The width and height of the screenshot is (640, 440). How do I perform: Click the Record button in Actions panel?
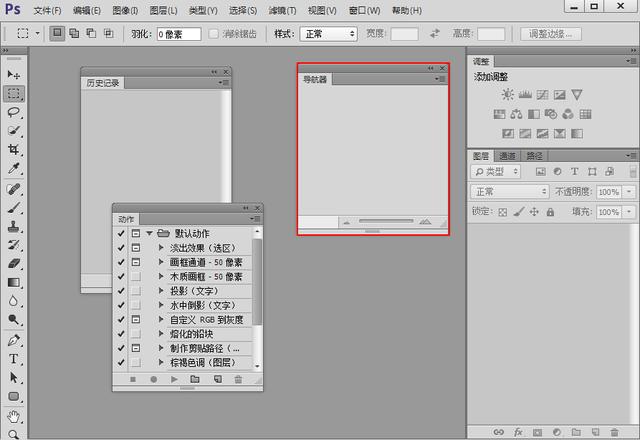(153, 379)
